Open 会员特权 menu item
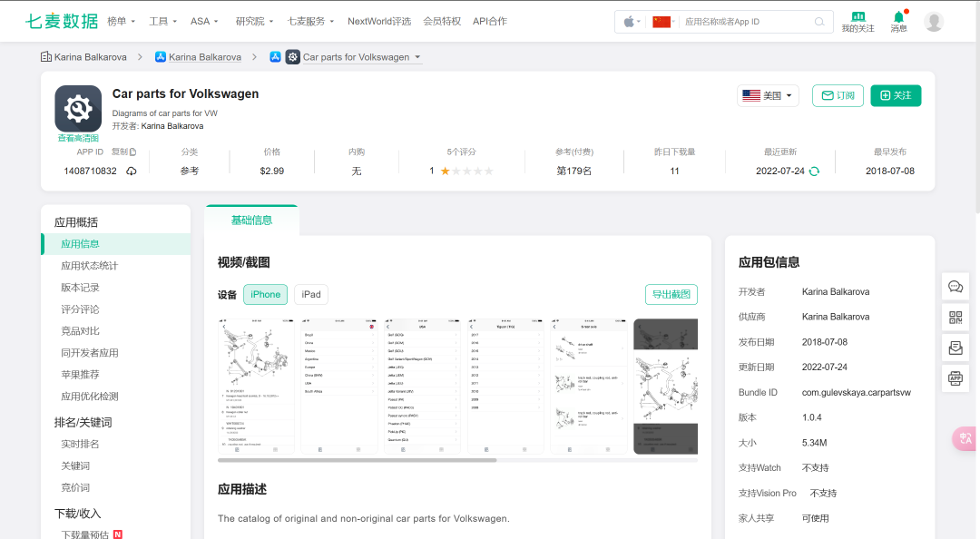This screenshot has height=539, width=980. tap(442, 21)
